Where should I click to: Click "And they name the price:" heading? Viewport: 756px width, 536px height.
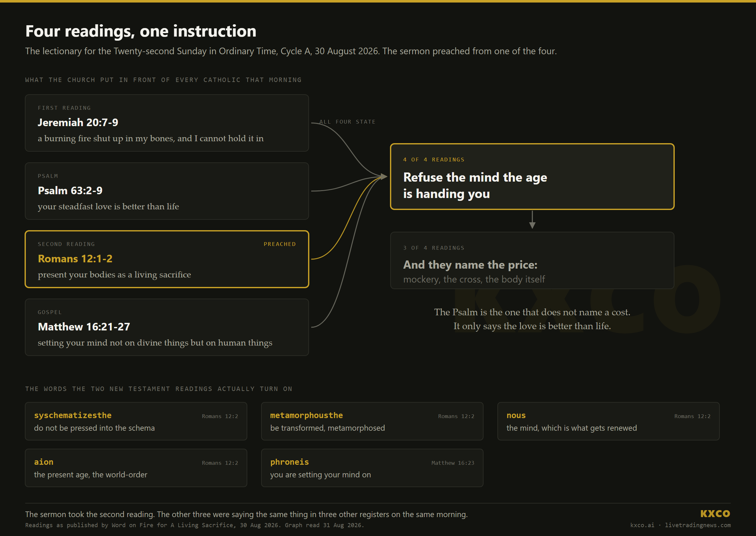tap(470, 265)
